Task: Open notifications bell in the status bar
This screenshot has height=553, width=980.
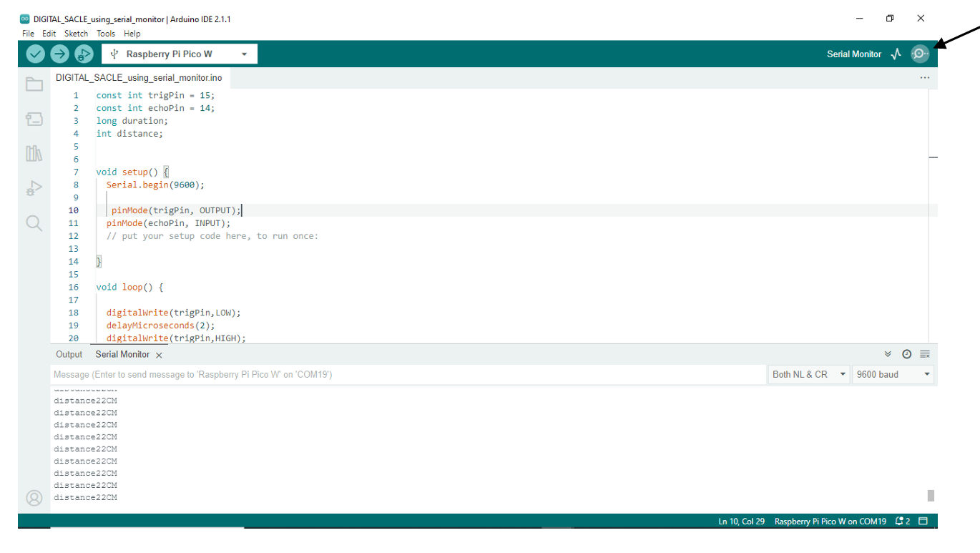Action: tap(903, 522)
